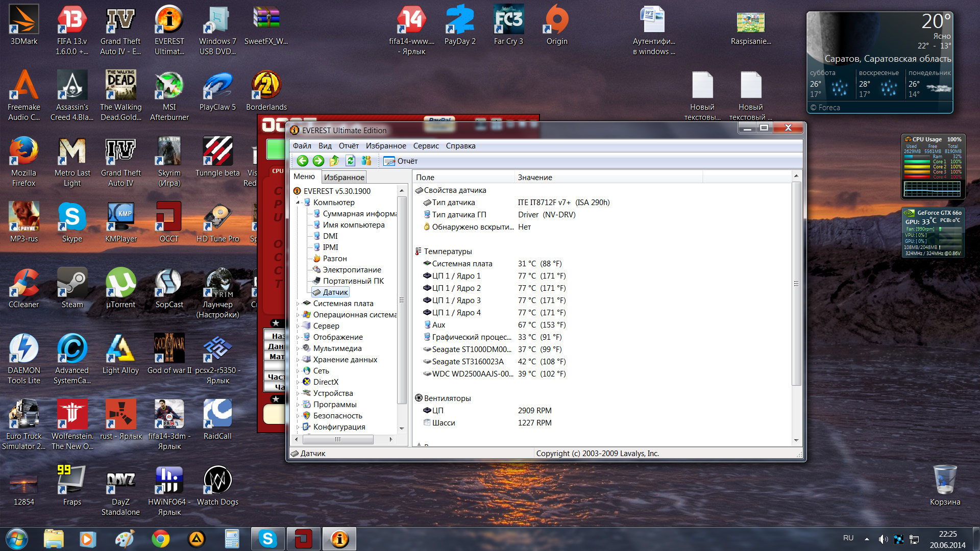980x551 pixels.
Task: Expand the Системная плата tree node
Action: coord(298,304)
